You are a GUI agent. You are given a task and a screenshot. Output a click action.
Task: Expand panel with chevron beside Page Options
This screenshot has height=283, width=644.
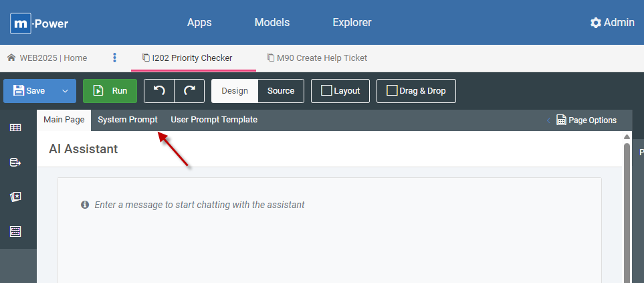[548, 120]
